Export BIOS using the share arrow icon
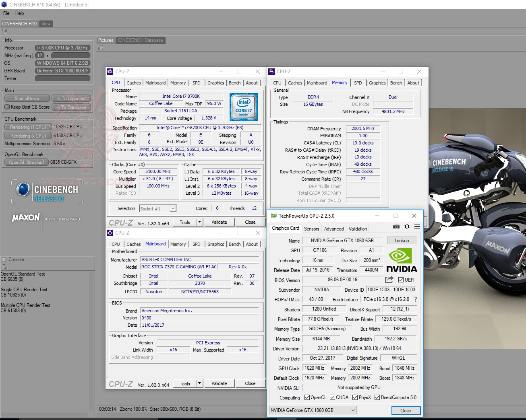 click(389, 279)
